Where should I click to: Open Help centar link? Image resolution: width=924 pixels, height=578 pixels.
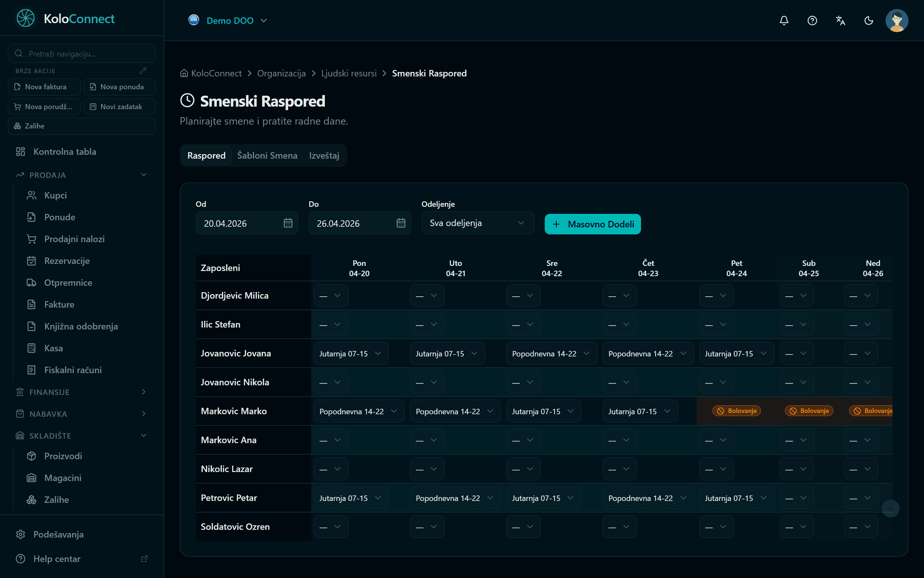[82, 559]
